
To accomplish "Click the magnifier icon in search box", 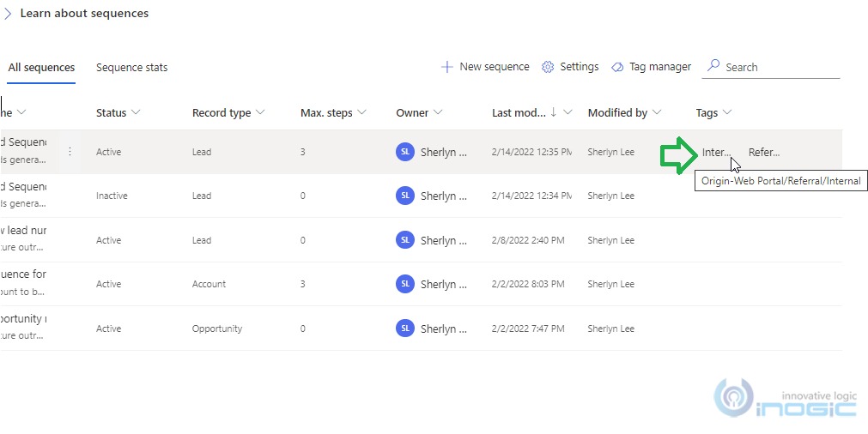I will (x=713, y=66).
